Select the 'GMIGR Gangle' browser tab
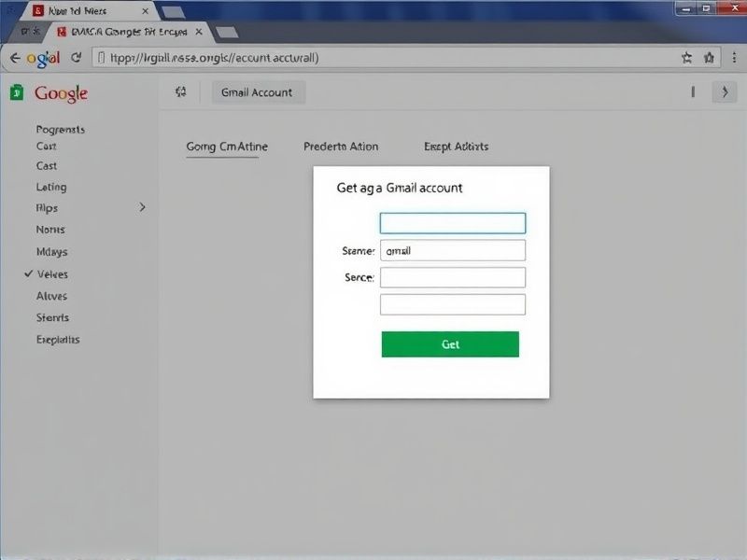This screenshot has width=747, height=560. click(x=129, y=32)
